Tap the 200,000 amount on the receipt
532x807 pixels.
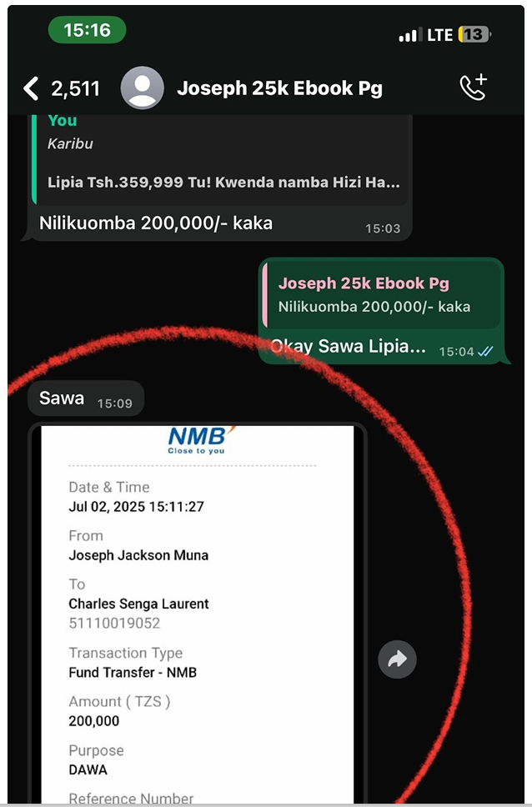click(x=93, y=721)
